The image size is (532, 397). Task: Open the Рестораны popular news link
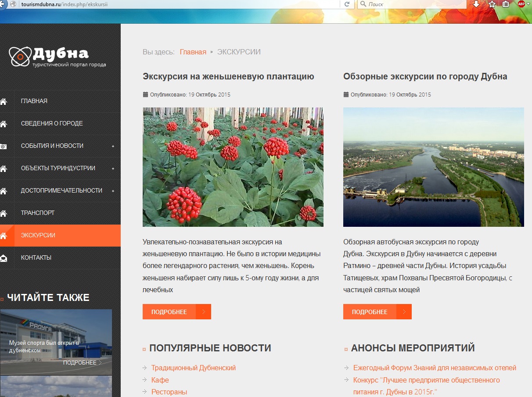click(x=169, y=392)
